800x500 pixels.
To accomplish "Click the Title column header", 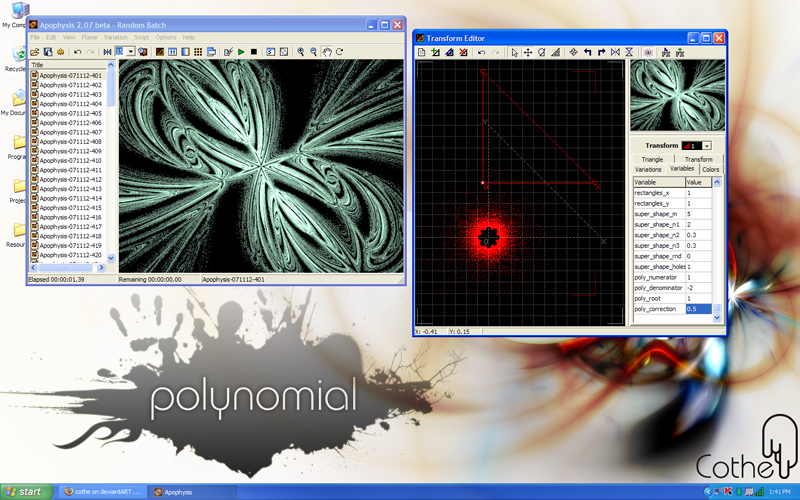I will [68, 65].
